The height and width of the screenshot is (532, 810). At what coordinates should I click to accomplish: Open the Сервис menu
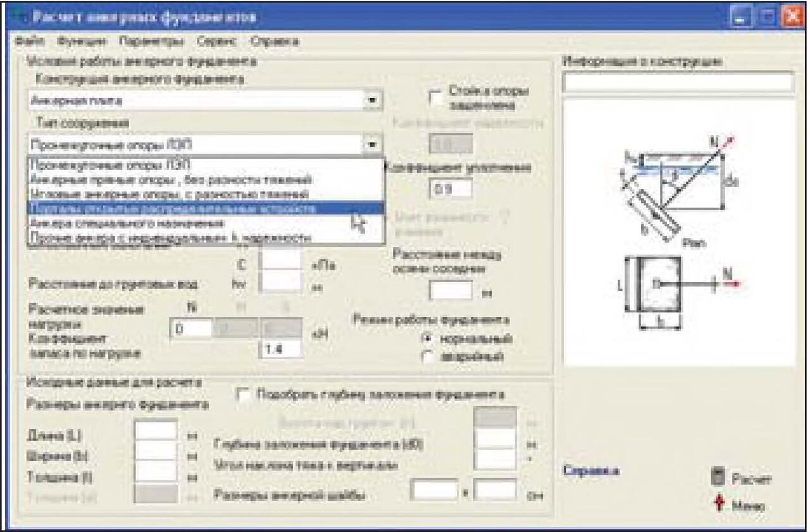tap(217, 42)
